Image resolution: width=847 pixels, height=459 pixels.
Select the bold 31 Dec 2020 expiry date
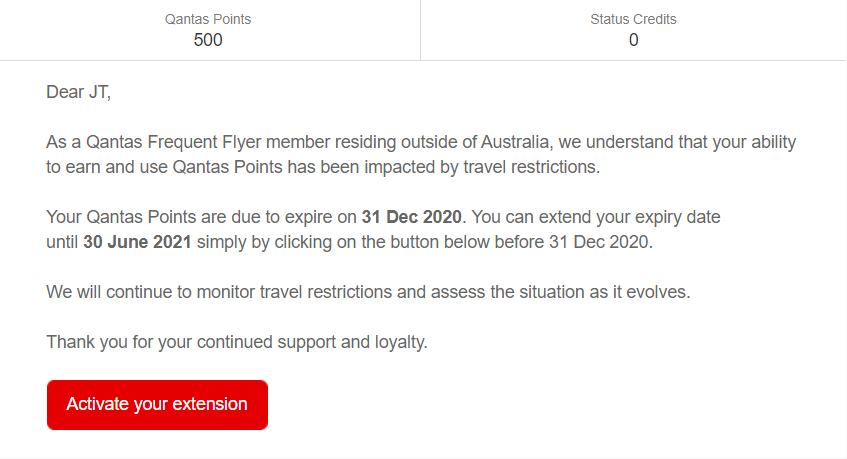click(412, 217)
